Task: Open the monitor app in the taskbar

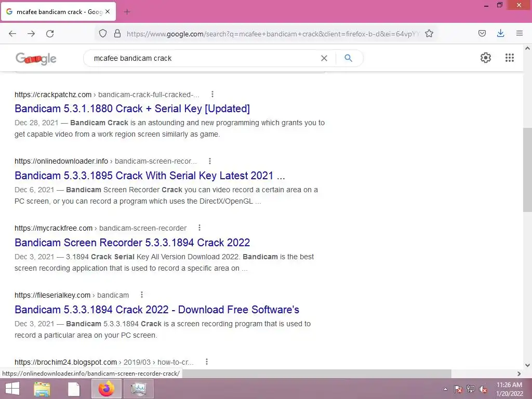Action: [x=139, y=389]
